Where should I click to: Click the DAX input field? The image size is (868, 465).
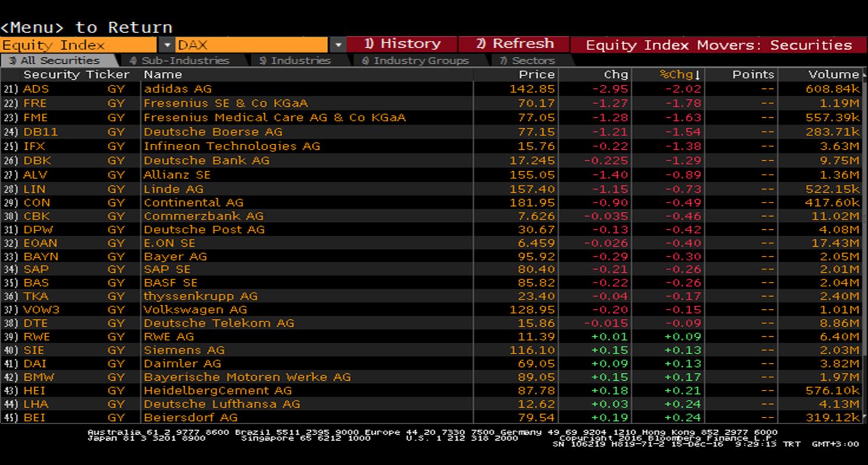pos(252,45)
